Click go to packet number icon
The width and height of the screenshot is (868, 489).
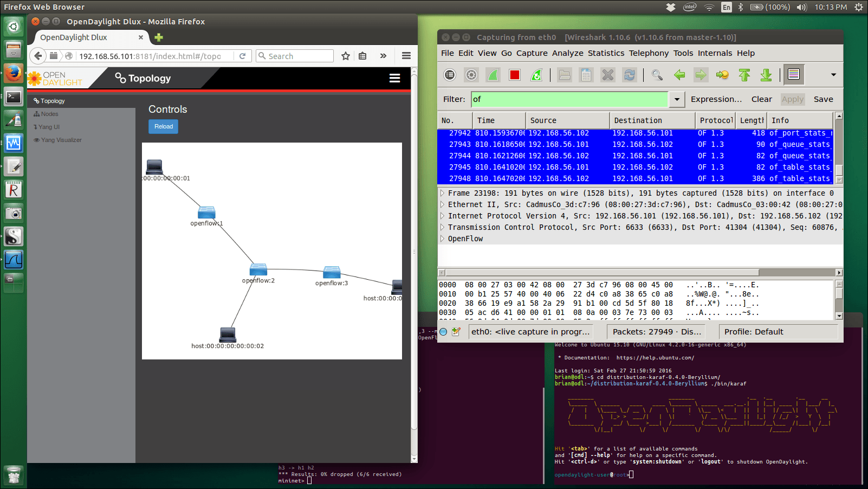pyautogui.click(x=722, y=75)
